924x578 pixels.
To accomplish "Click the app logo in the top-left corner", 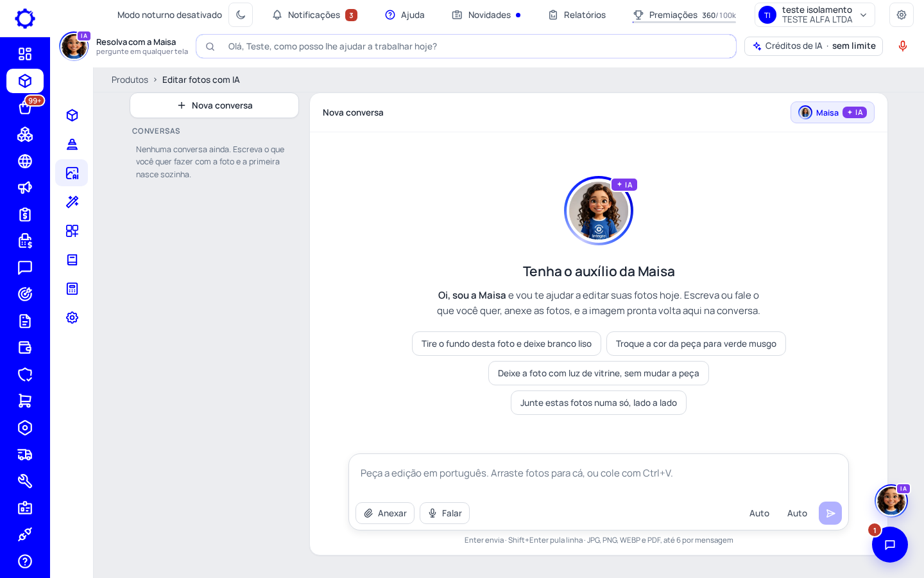I will 25,18.
